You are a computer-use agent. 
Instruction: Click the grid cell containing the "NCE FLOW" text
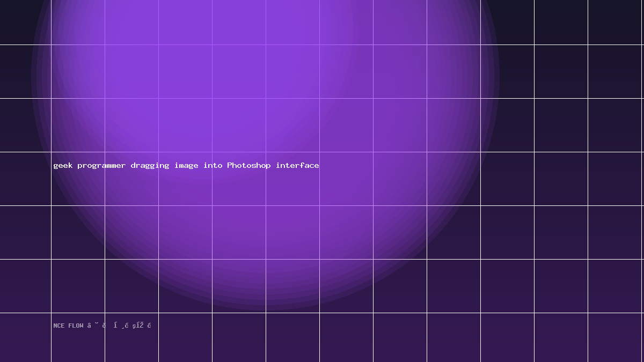click(x=78, y=337)
